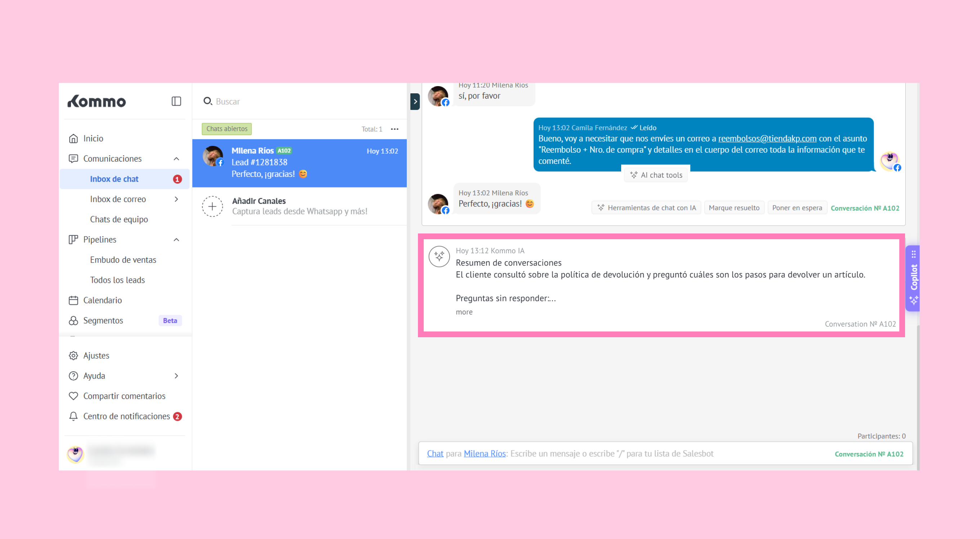
Task: Click the Kommo IA sparkle avatar icon
Action: click(x=440, y=257)
